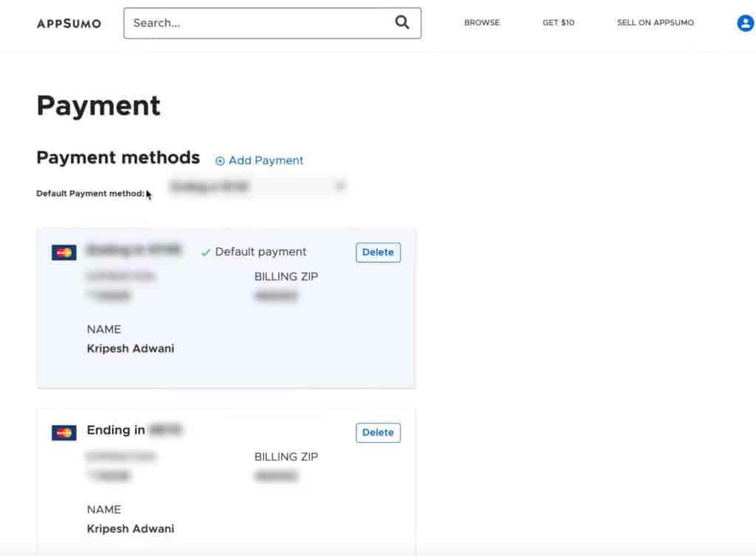
Task: Click Kripesh Adwani name on default card
Action: (131, 349)
